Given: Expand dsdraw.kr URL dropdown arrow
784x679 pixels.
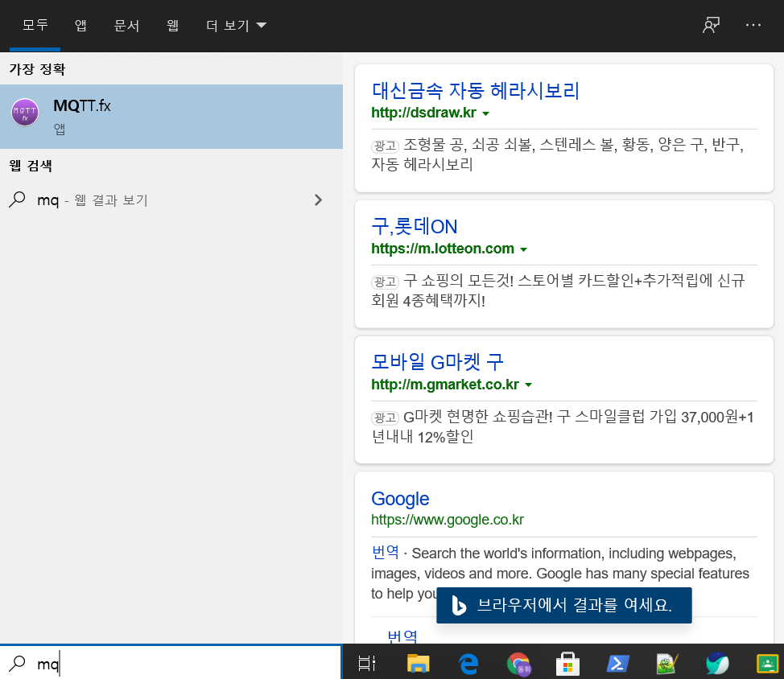Looking at the screenshot, I should click(x=485, y=113).
